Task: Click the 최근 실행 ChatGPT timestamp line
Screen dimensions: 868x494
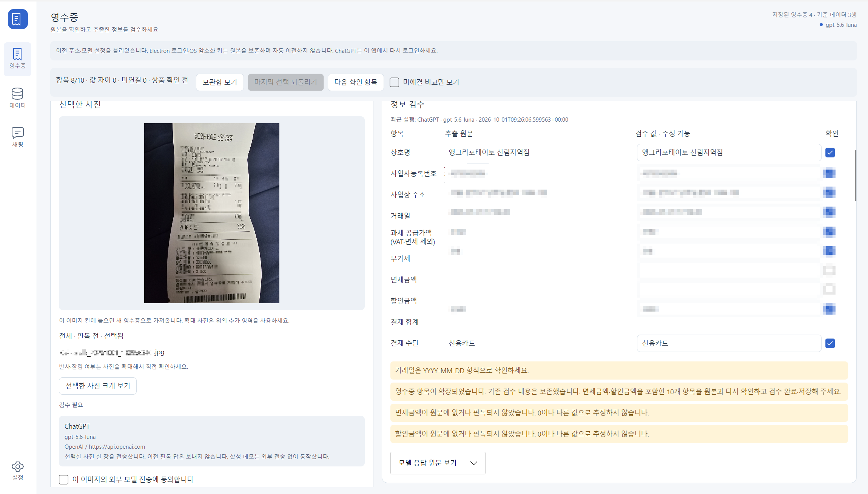Action: tap(479, 120)
